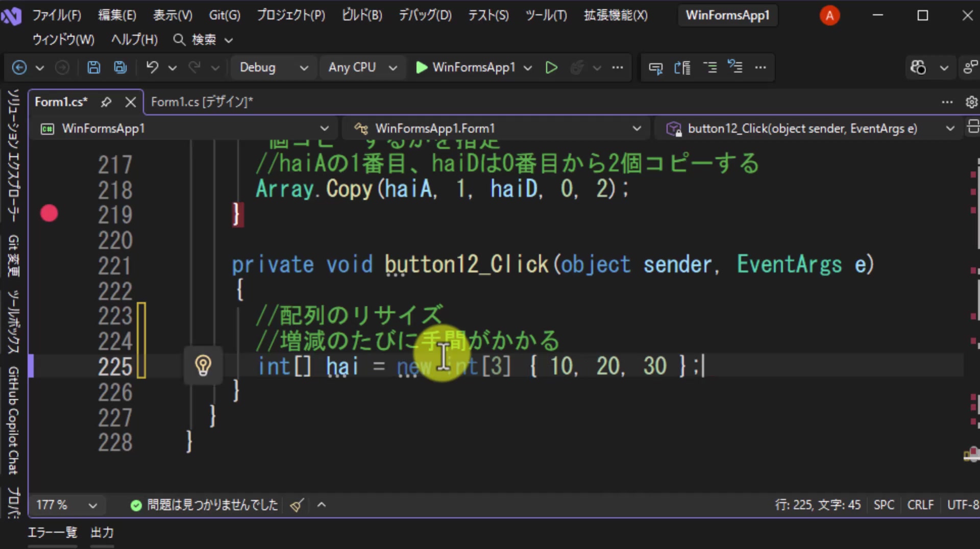Open the 出力 panel tab
This screenshot has height=549, width=980.
tap(102, 533)
